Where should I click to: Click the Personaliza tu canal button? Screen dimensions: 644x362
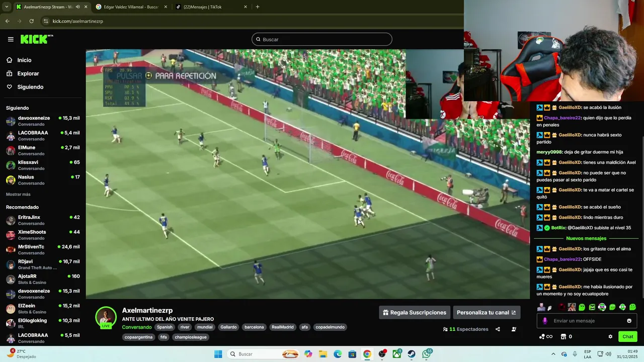pos(486,312)
